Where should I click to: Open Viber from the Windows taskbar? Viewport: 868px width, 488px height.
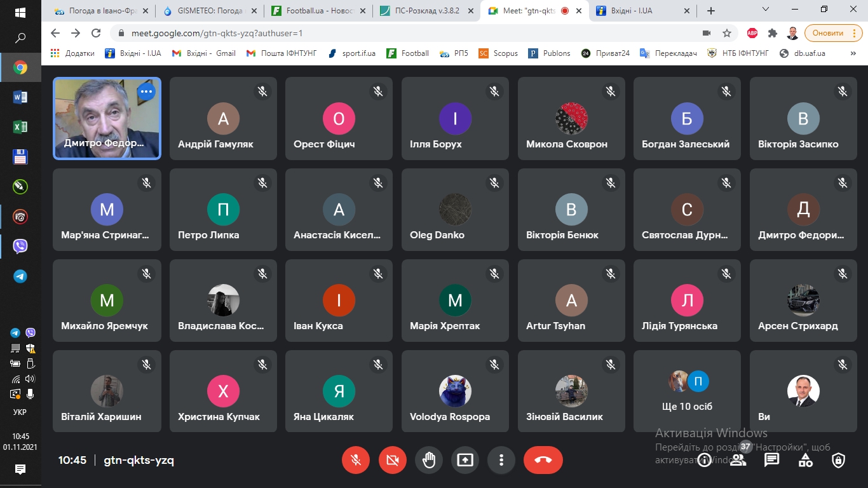[x=20, y=246]
